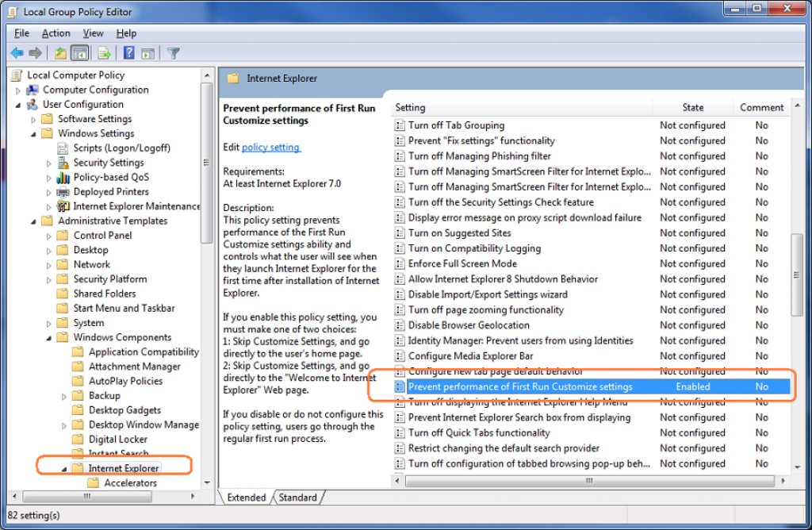Image resolution: width=812 pixels, height=530 pixels.
Task: Collapse the Internet Explorer tree node
Action: pos(64,469)
